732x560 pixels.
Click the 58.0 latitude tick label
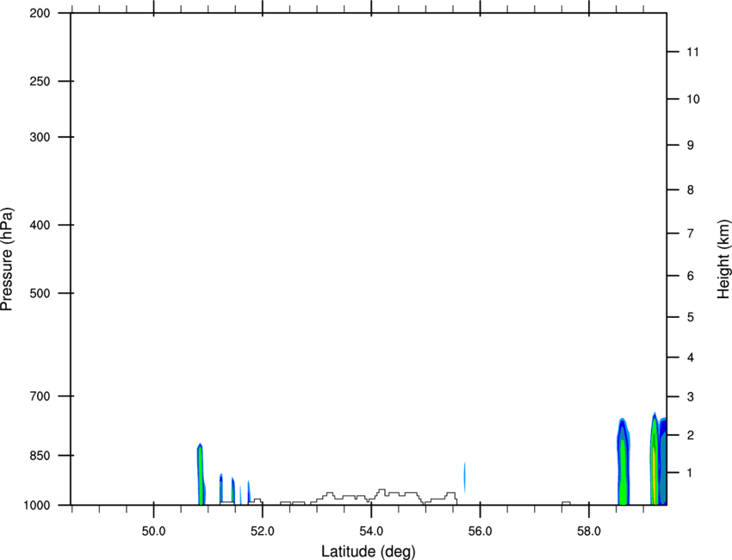(589, 532)
